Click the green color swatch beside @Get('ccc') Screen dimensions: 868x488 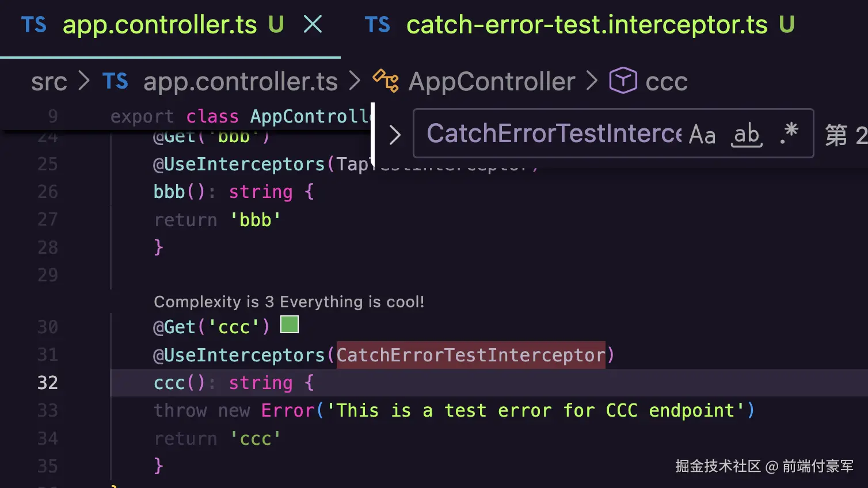click(x=290, y=325)
